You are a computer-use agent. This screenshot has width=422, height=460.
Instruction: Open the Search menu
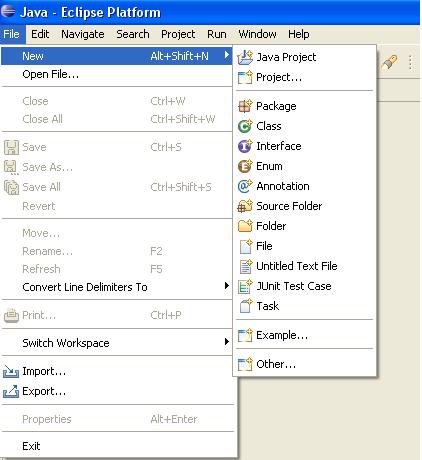click(133, 34)
